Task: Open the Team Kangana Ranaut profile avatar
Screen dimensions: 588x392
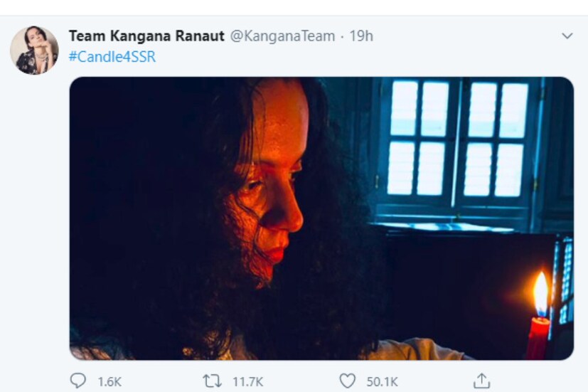Action: [x=33, y=51]
